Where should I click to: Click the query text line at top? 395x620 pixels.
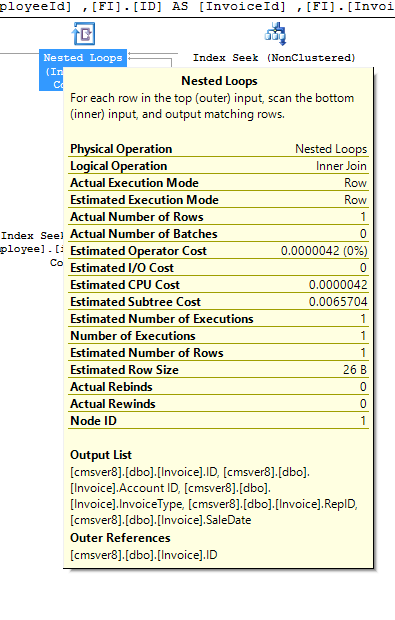pyautogui.click(x=197, y=7)
